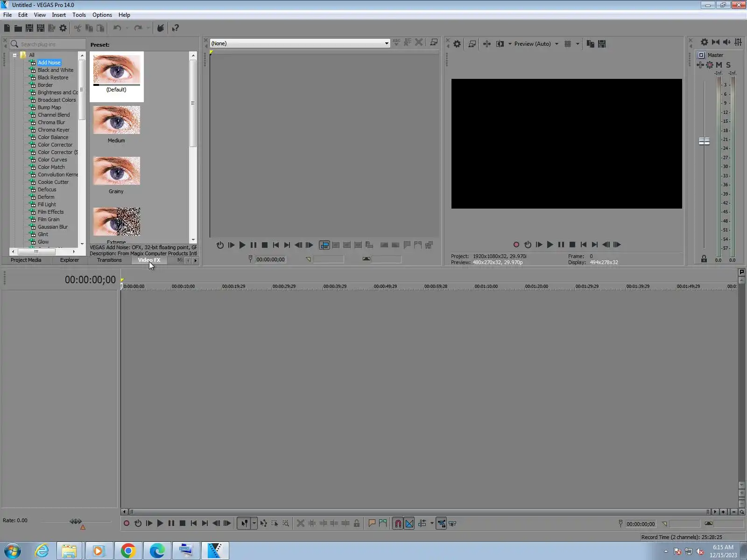The width and height of the screenshot is (747, 560).
Task: Click the Overlays grid icon in preview
Action: pyautogui.click(x=568, y=44)
